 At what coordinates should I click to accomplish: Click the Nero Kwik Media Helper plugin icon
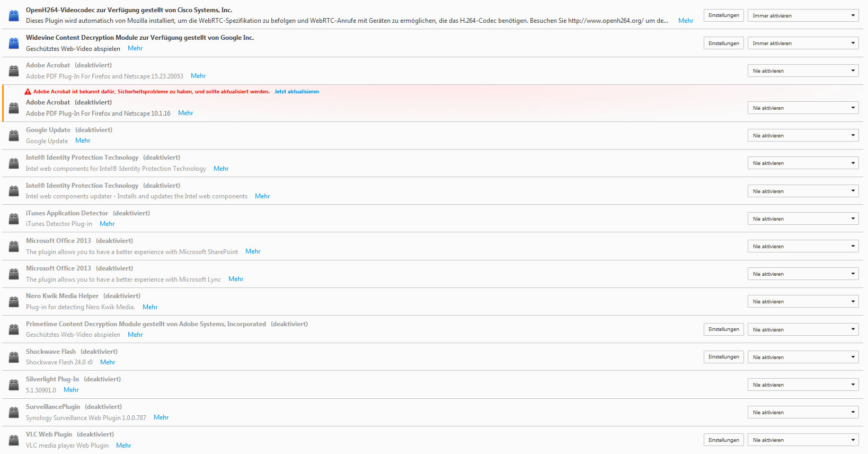(14, 301)
